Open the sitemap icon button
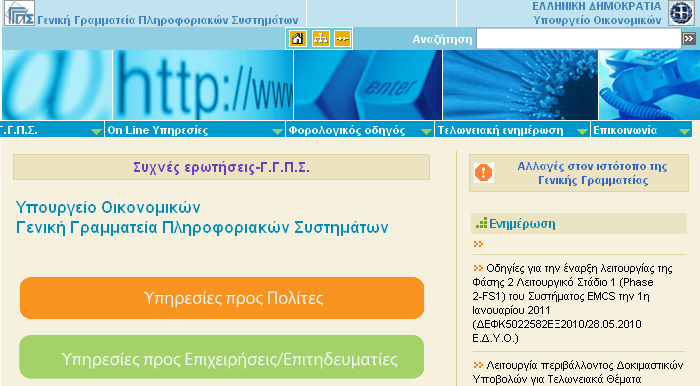This screenshot has height=386, width=700. 321,39
